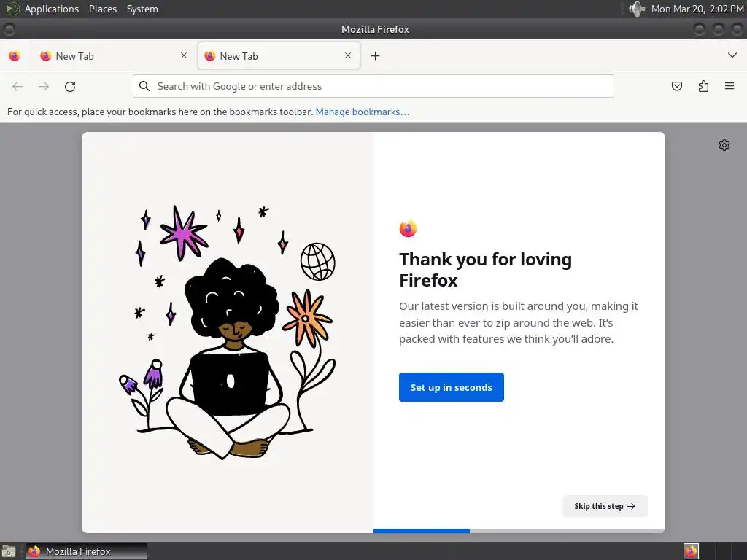Open the Applications menu
This screenshot has width=747, height=560.
52,9
